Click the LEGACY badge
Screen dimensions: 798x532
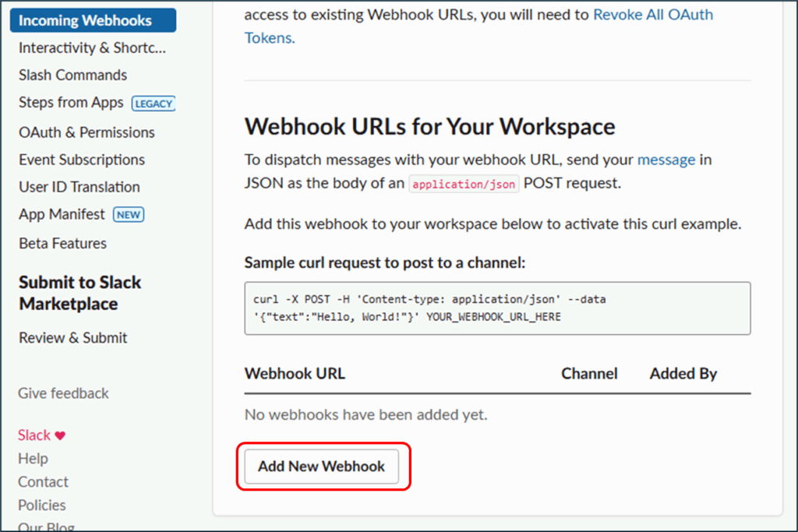point(153,104)
